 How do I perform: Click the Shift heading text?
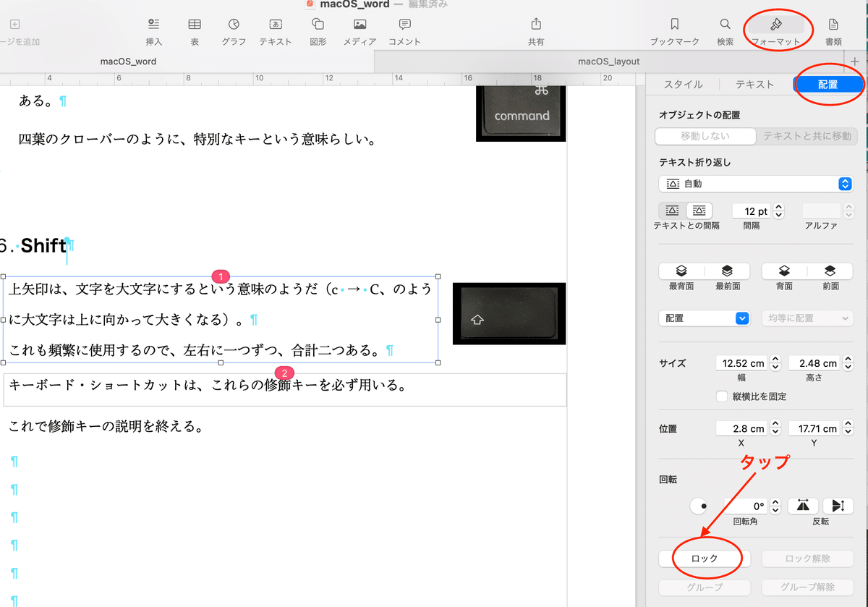43,246
